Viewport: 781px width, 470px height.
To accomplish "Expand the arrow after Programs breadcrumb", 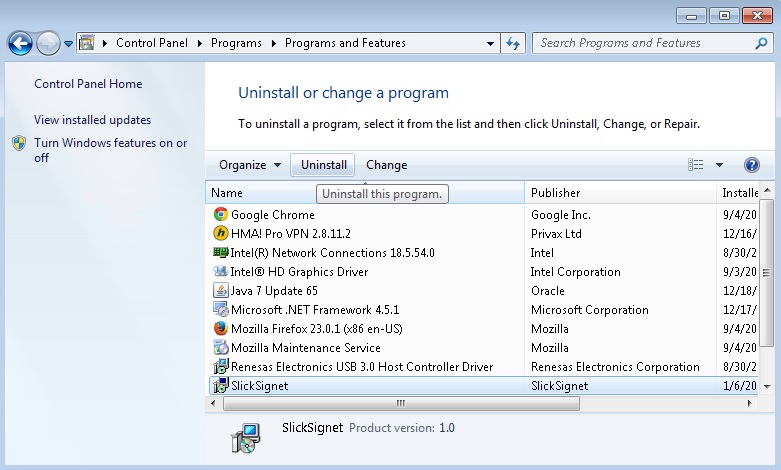I will click(x=273, y=43).
